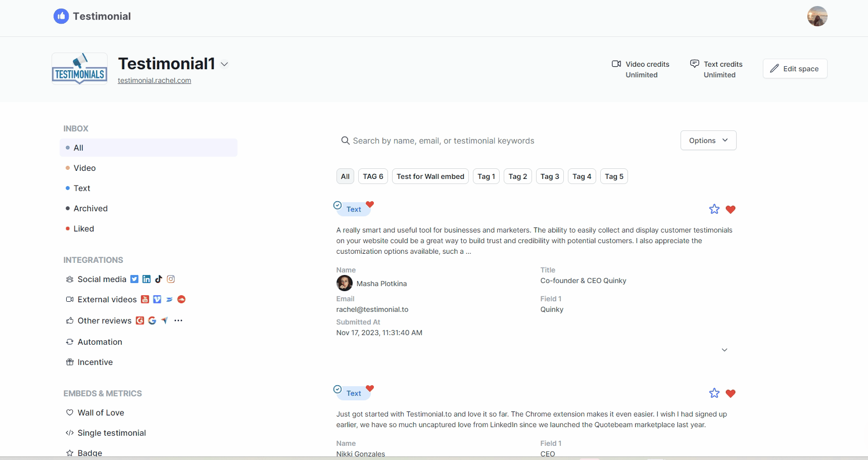868x460 pixels.
Task: Click the LinkedIn icon in Social media
Action: [147, 279]
